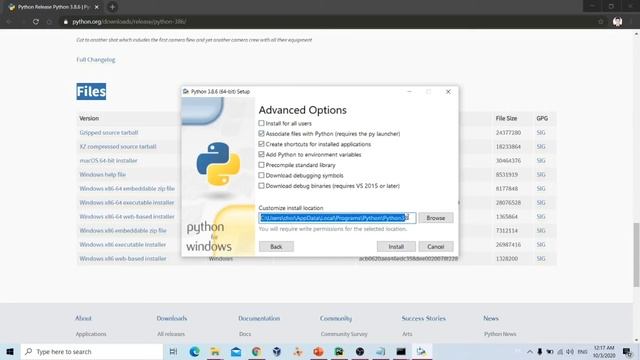
Task: Open All releases footer link
Action: [x=171, y=334]
